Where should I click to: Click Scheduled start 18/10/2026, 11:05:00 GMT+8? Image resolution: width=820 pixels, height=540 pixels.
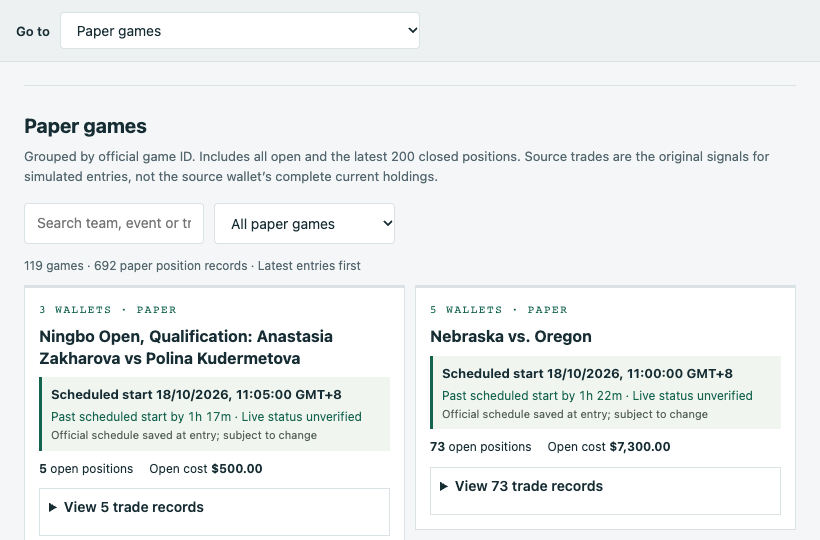pyautogui.click(x=196, y=395)
